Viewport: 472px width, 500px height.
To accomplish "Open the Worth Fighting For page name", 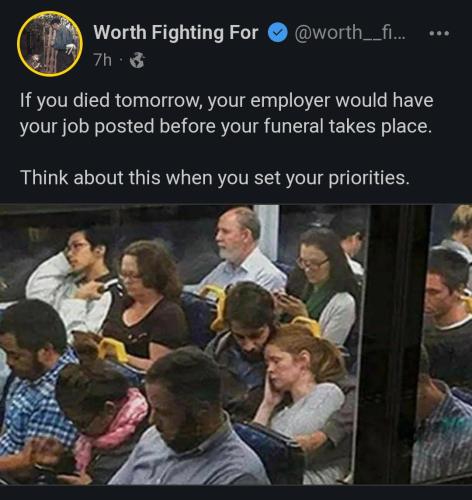I will pos(176,33).
